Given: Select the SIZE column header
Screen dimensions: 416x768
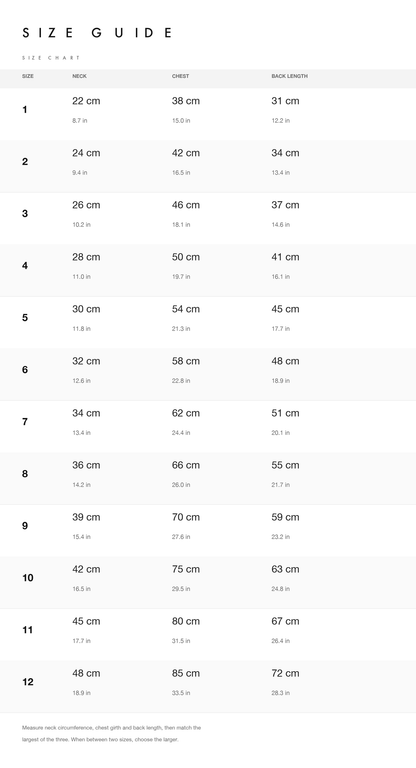Looking at the screenshot, I should (x=28, y=76).
